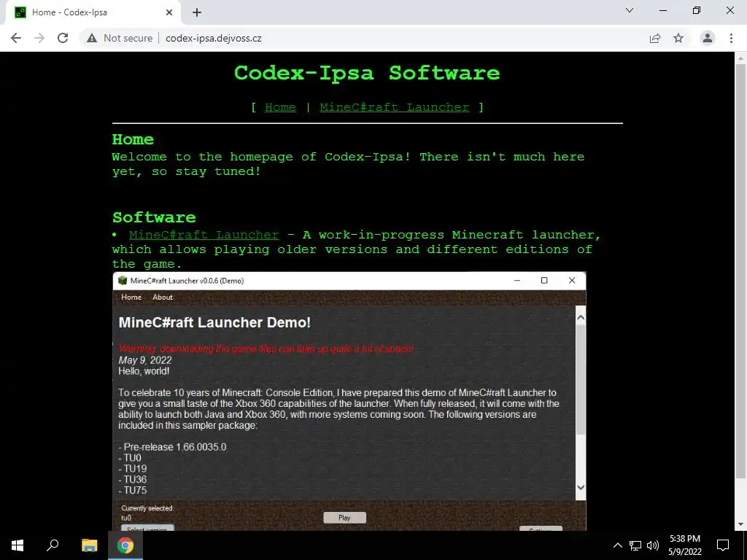
Task: Select the Home - Codex-Ipsa tab
Action: 93,13
